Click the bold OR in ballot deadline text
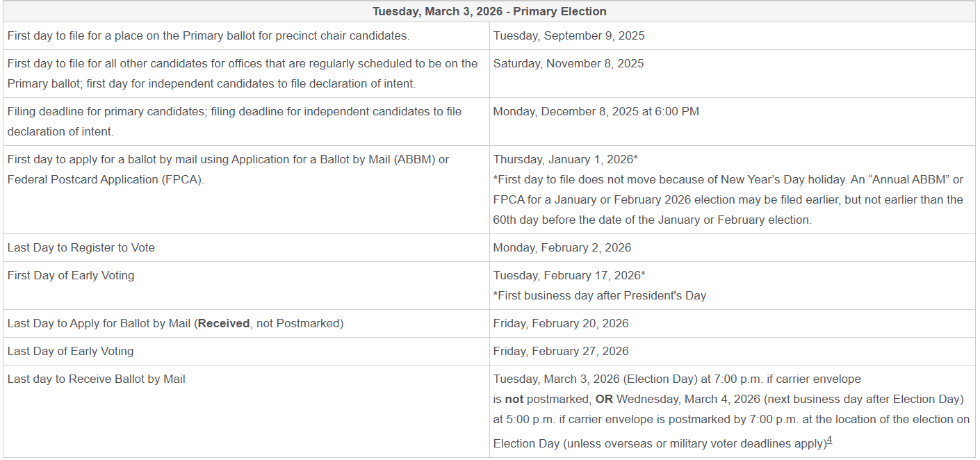Viewport: 980px width, 460px height. point(604,400)
